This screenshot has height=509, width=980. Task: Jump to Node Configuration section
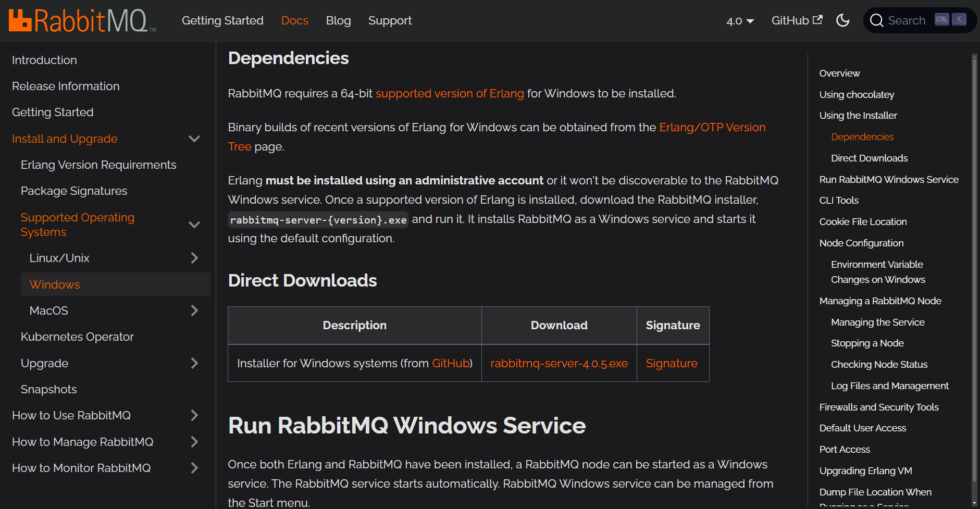tap(861, 243)
